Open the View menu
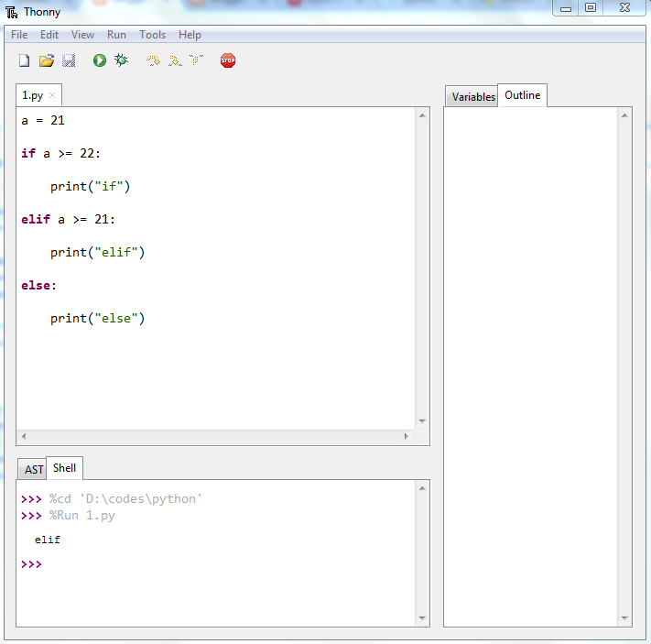Image resolution: width=651 pixels, height=644 pixels. click(x=82, y=35)
